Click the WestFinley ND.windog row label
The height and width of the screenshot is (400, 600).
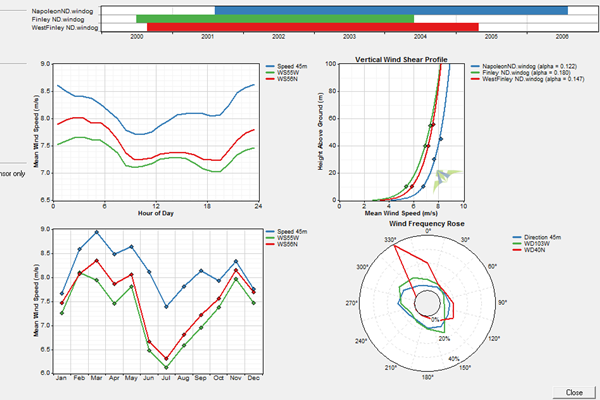pyautogui.click(x=52, y=28)
